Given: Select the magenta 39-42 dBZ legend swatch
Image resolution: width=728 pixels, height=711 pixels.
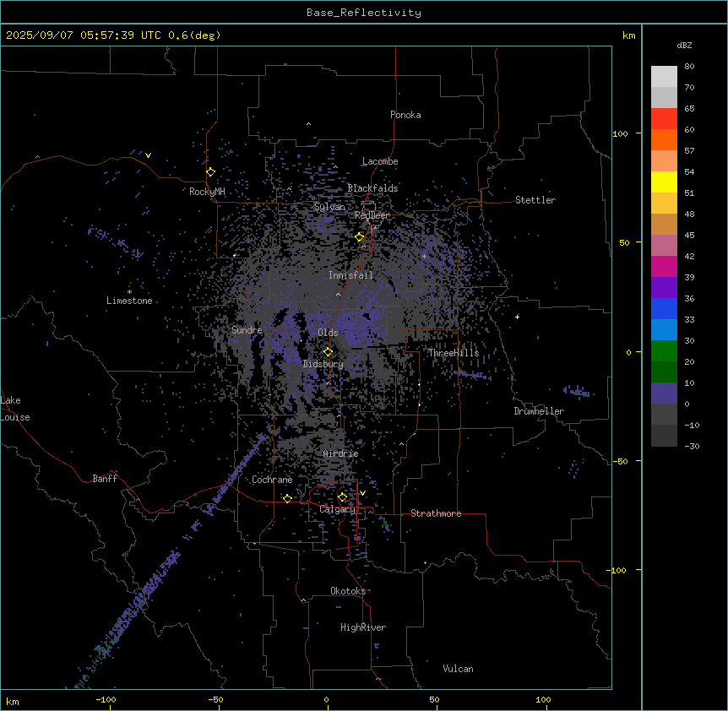Looking at the screenshot, I should (x=664, y=267).
